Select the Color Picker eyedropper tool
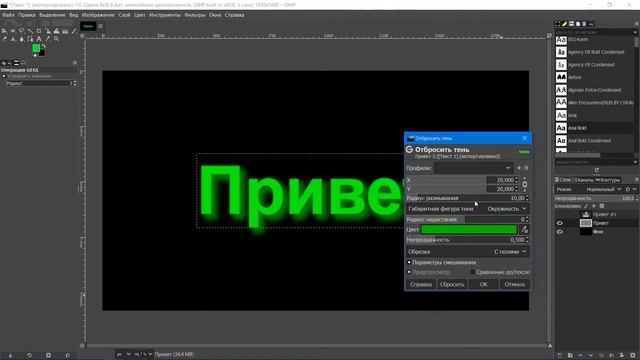Viewport: 640px width, 360px height. tap(48, 39)
